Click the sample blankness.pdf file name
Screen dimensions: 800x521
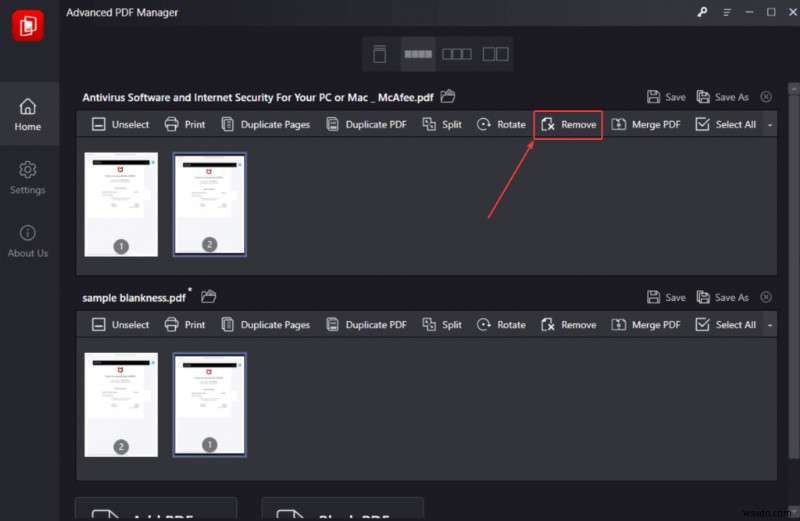pos(134,297)
